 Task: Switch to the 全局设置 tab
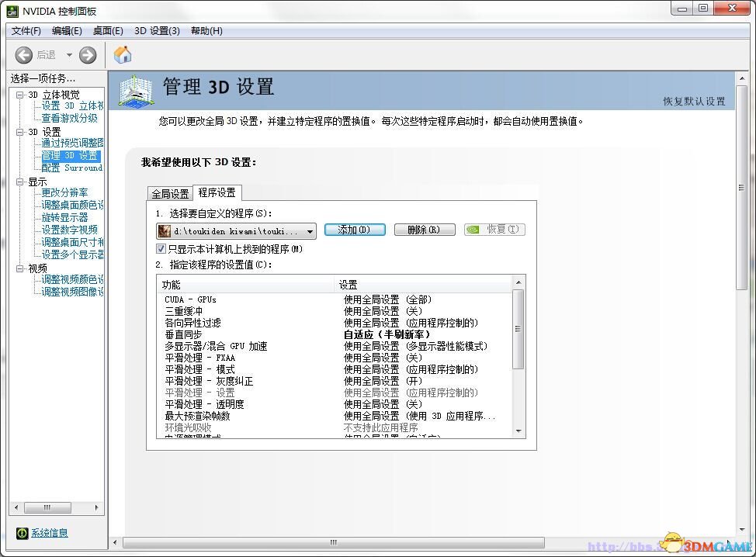point(170,194)
